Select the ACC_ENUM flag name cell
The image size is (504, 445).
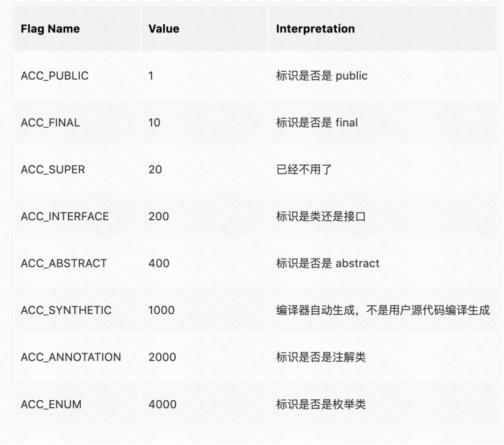[x=51, y=404]
